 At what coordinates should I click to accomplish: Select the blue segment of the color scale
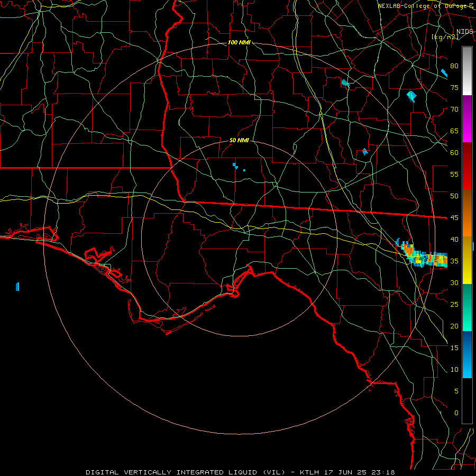click(x=467, y=354)
